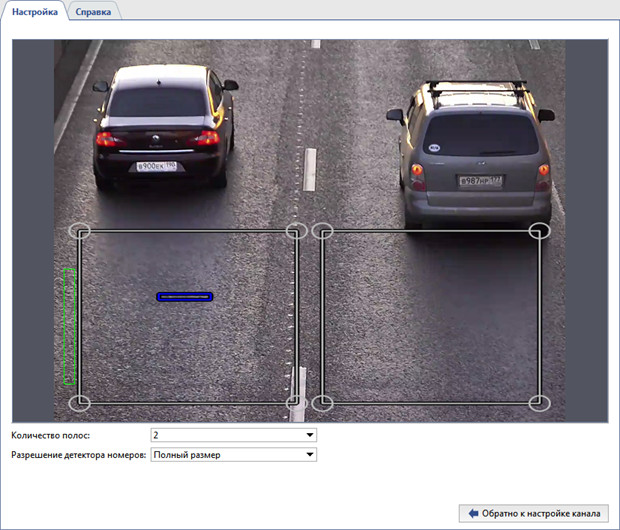
Task: Open the Количество полос dropdown
Action: pyautogui.click(x=233, y=435)
